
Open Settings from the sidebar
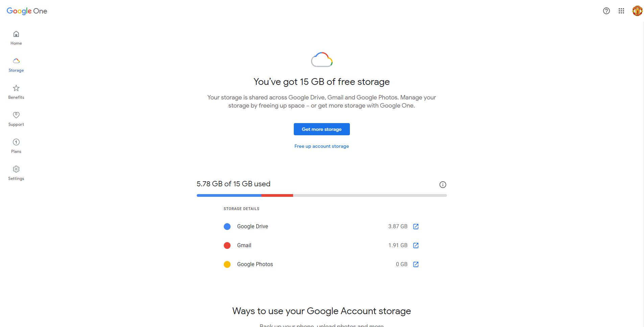coord(16,173)
